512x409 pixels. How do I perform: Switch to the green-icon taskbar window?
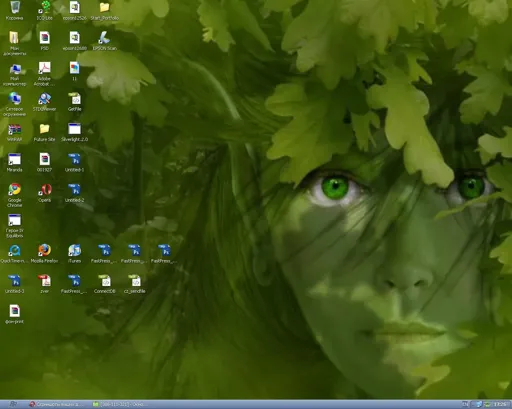tap(120, 404)
